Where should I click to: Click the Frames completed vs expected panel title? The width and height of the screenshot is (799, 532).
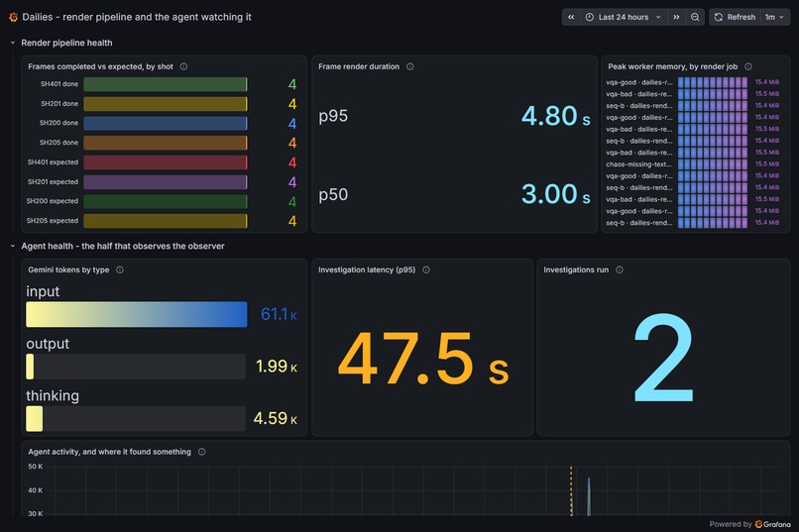coord(100,66)
